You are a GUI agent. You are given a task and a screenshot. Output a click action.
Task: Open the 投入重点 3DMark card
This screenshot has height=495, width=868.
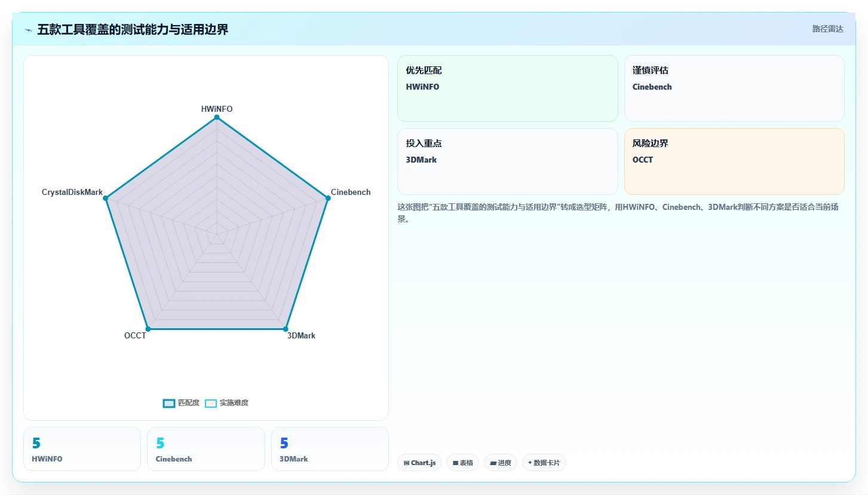pyautogui.click(x=508, y=161)
